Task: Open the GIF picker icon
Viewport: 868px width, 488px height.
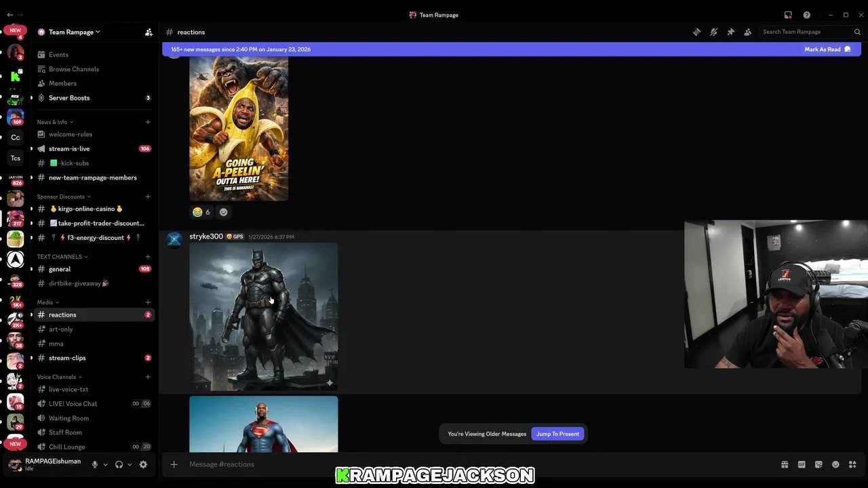Action: tap(802, 464)
